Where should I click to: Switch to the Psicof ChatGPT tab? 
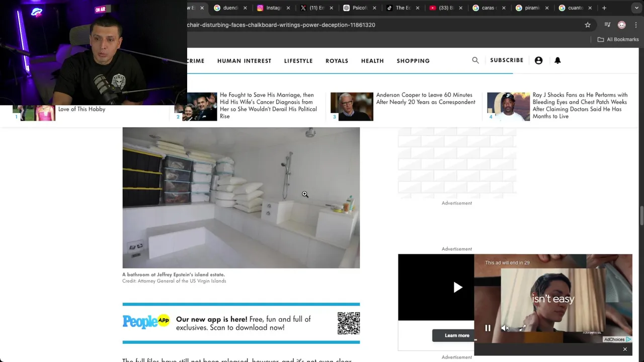tap(360, 8)
